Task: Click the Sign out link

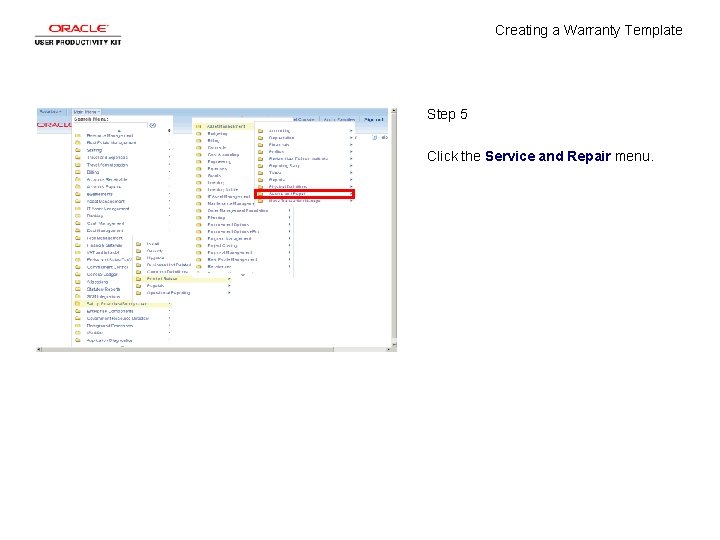Action: 373,119
